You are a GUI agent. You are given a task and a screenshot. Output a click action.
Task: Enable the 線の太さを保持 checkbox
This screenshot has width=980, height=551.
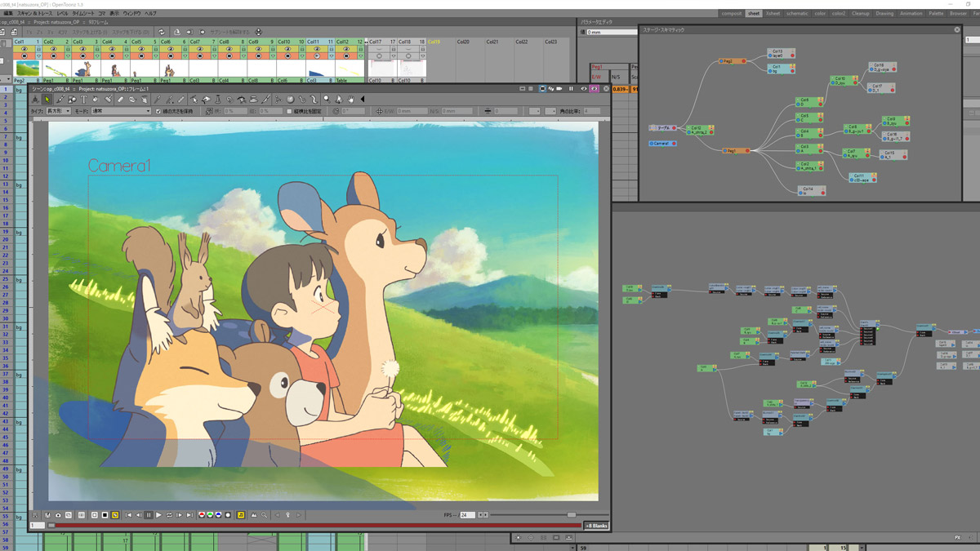click(158, 111)
